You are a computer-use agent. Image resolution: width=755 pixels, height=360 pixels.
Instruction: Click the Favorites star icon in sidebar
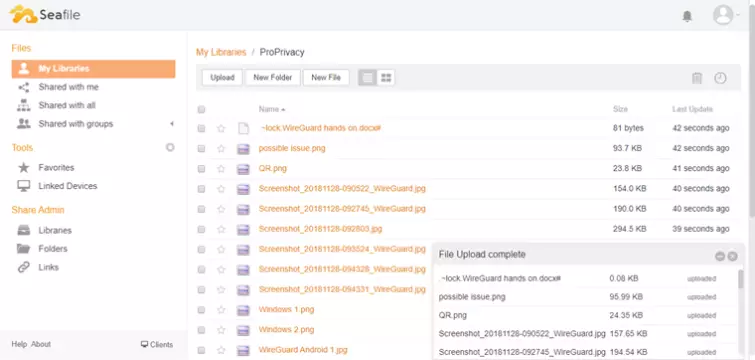click(x=23, y=167)
